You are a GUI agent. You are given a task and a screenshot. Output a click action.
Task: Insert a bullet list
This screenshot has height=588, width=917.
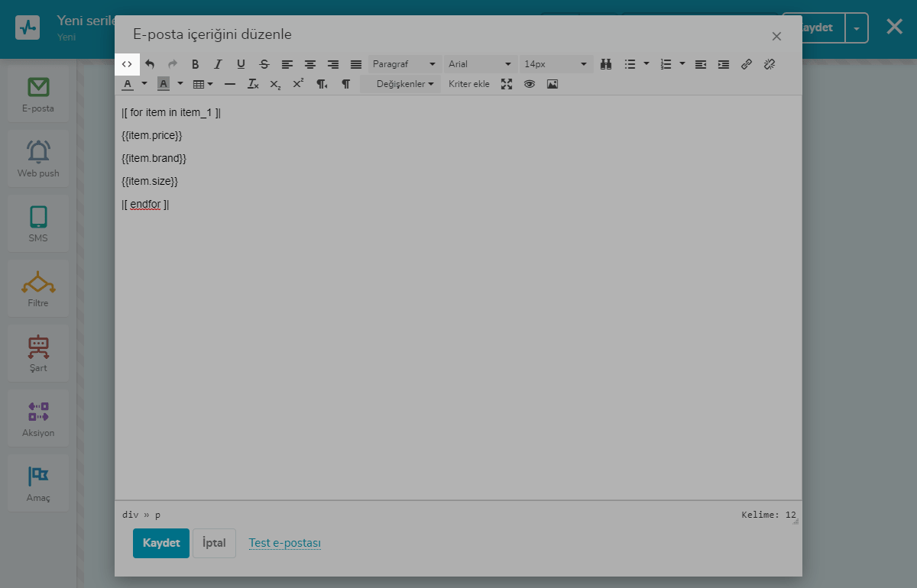coord(630,64)
